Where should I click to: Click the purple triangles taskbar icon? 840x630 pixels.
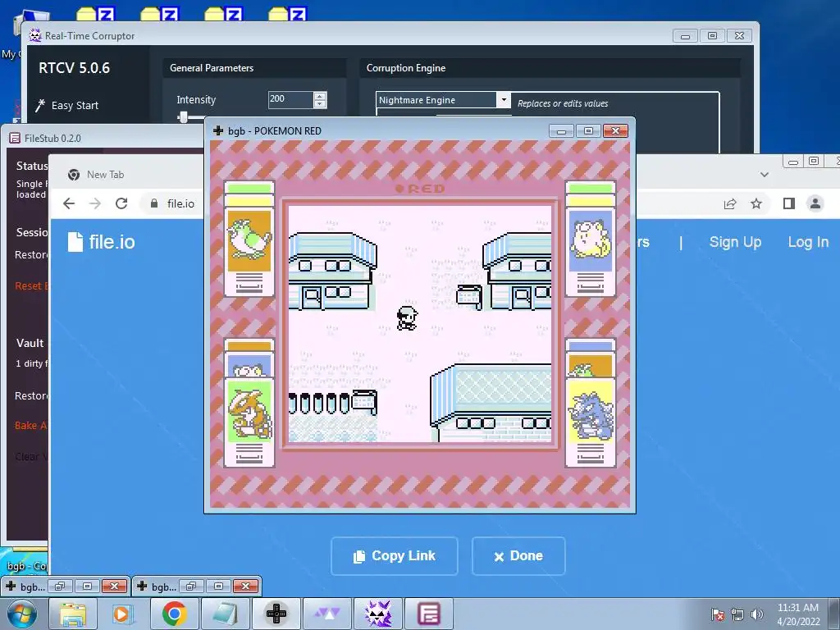click(x=326, y=614)
